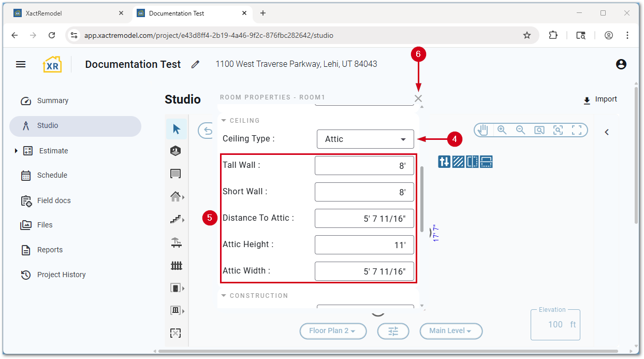Click the blue room properties sliders icon
The image size is (644, 359).
(x=444, y=162)
